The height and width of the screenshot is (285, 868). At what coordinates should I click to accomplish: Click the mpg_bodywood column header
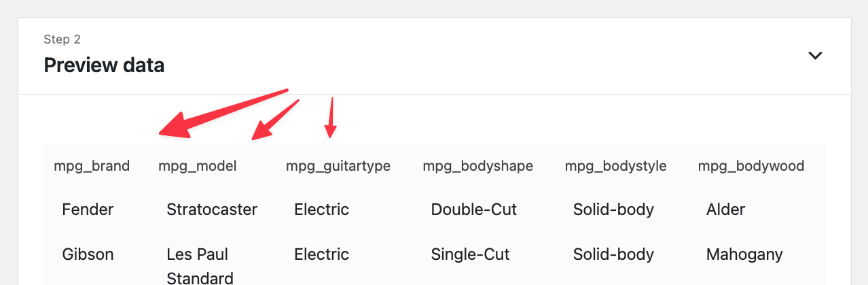pyautogui.click(x=751, y=166)
